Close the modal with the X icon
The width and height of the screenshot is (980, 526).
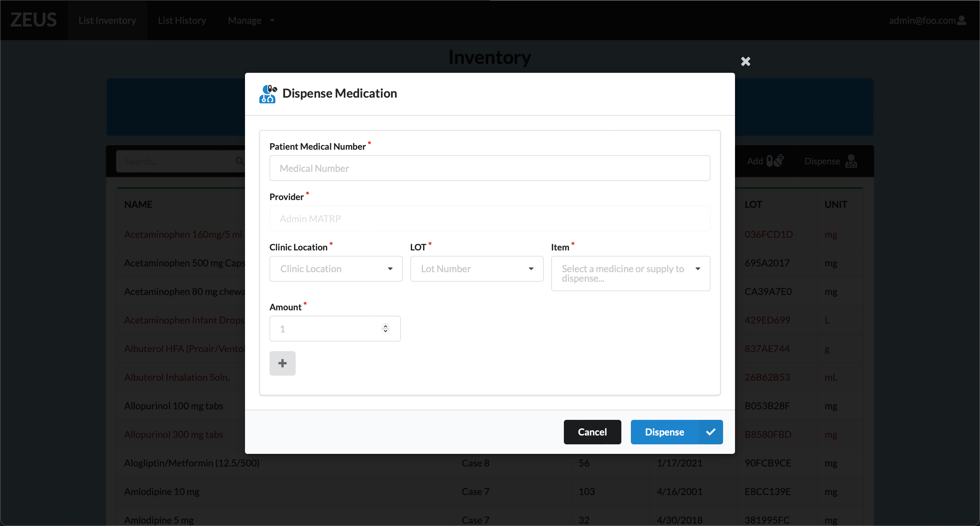tap(745, 61)
